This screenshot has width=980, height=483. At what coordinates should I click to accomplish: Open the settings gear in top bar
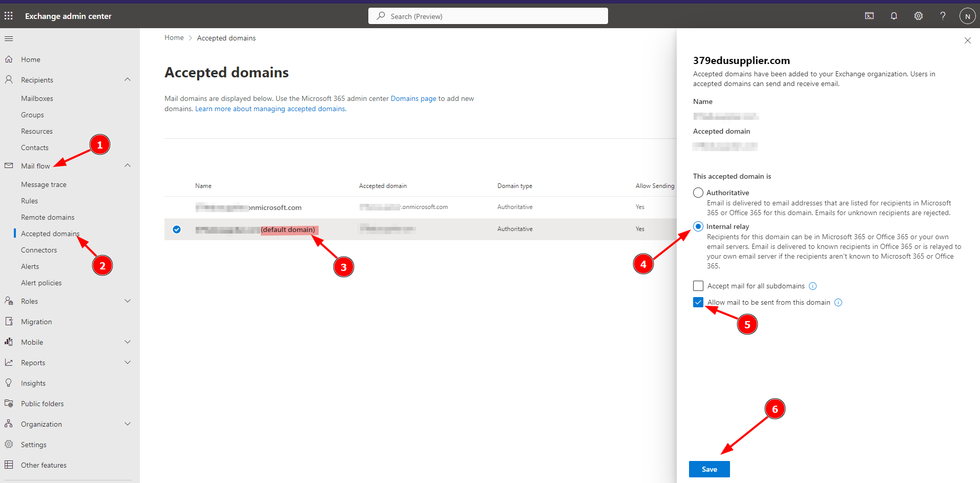point(918,16)
